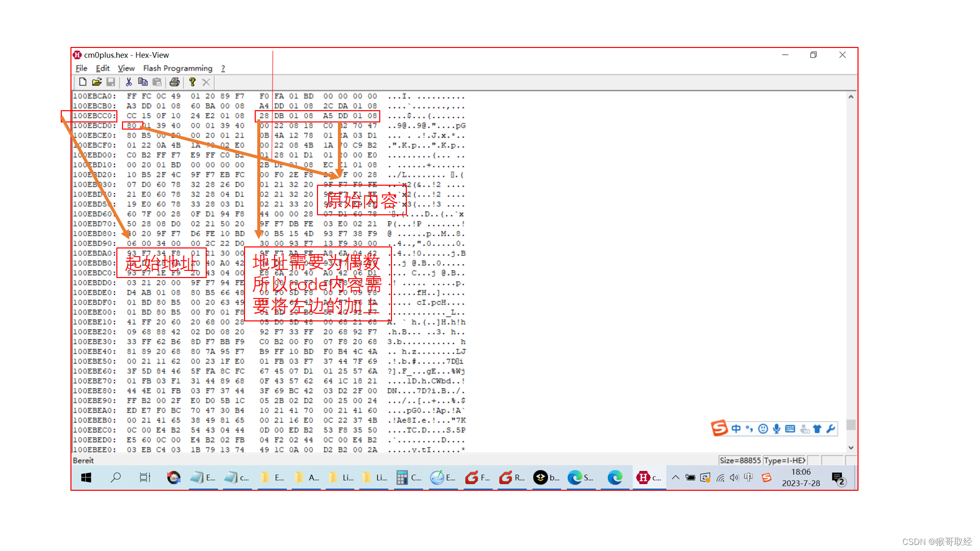980x551 pixels.
Task: Toggle the on-screen soft keyboard in Sogou bar
Action: 790,429
